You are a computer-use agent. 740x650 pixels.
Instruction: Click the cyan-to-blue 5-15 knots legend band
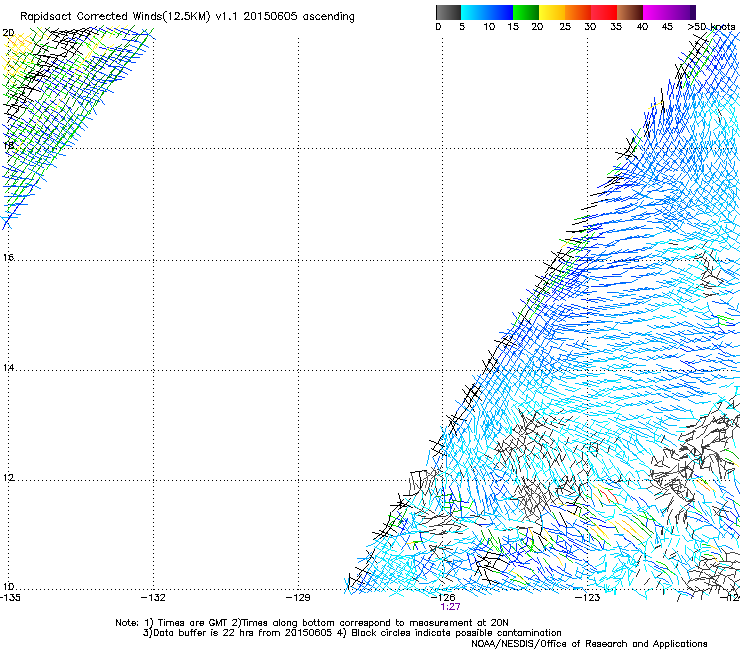(487, 12)
